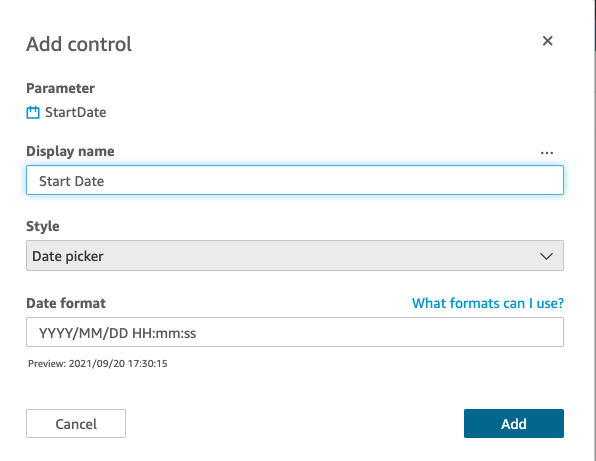Expand the Style dropdown chevron arrow
596x461 pixels.
[546, 256]
